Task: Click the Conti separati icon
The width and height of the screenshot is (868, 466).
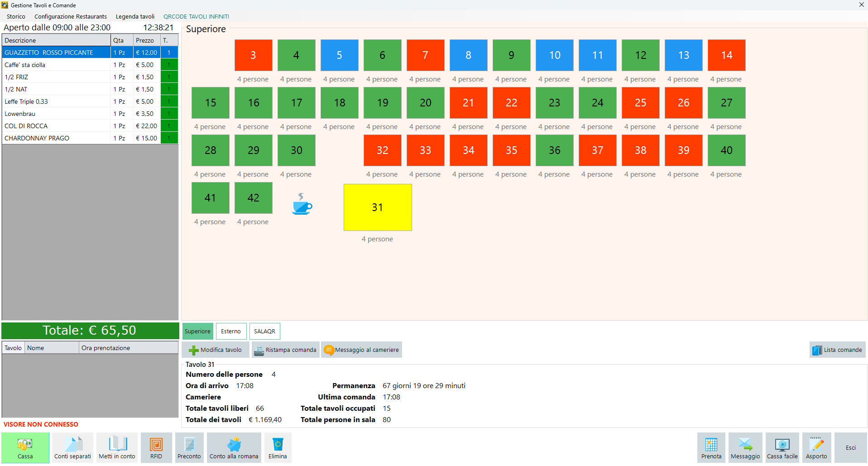Action: tap(72, 447)
